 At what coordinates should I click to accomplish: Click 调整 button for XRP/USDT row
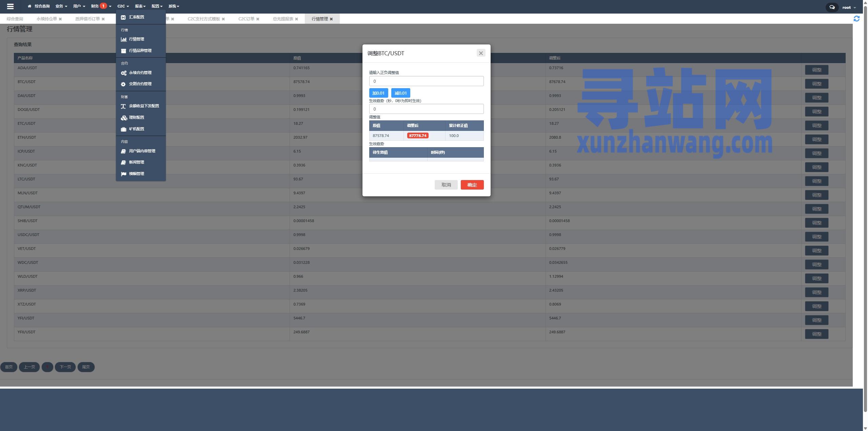[x=816, y=292]
